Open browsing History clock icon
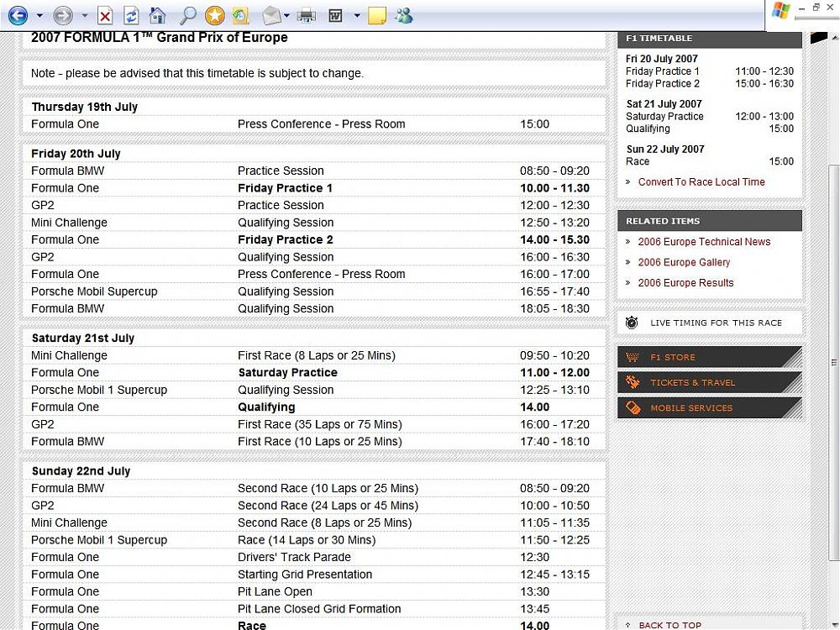840x630 pixels. (241, 15)
